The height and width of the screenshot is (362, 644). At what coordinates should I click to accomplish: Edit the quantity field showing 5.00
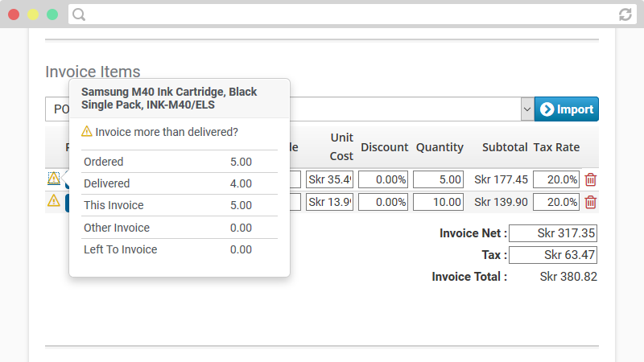438,179
